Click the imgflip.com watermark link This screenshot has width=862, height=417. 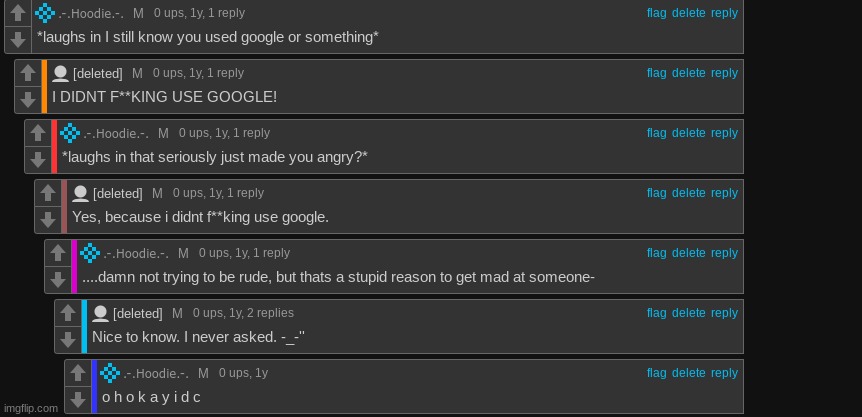(x=30, y=408)
